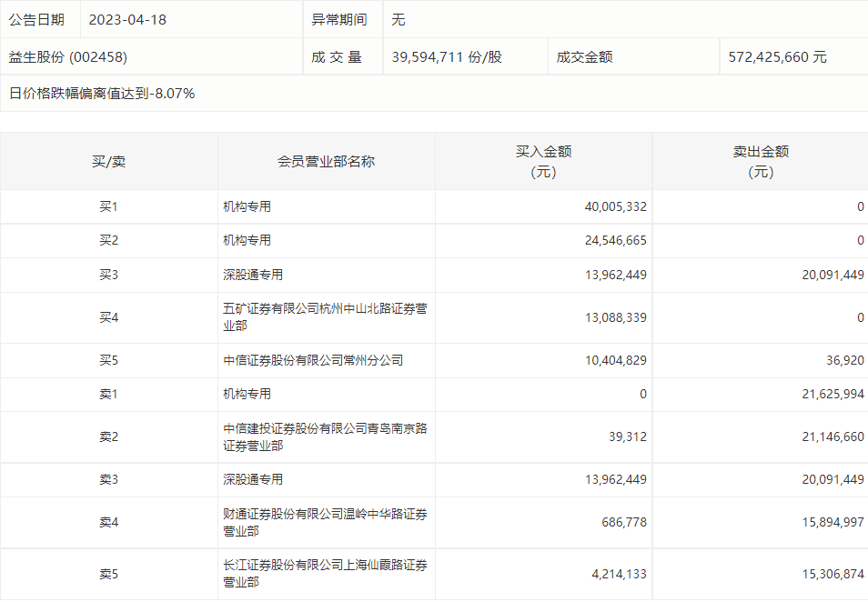Click the volume value 39,594,711 份/股
868x602 pixels.
pos(447,57)
